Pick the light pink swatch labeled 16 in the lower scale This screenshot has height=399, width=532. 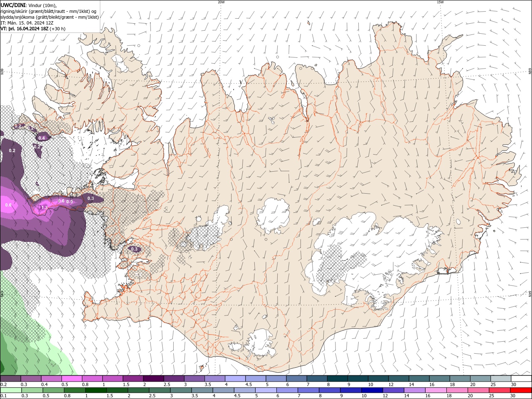tap(436, 390)
